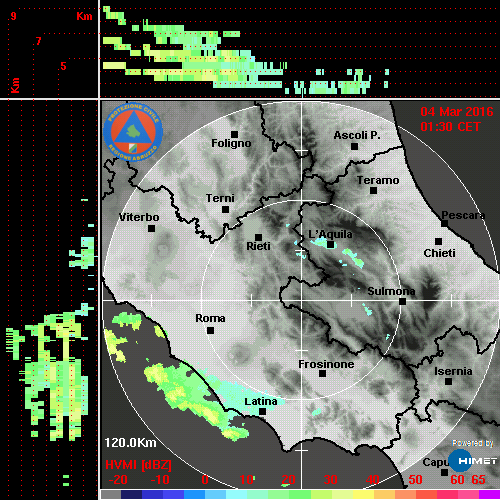Click the Foligno label
The width and height of the screenshot is (500, 500).
(x=231, y=143)
